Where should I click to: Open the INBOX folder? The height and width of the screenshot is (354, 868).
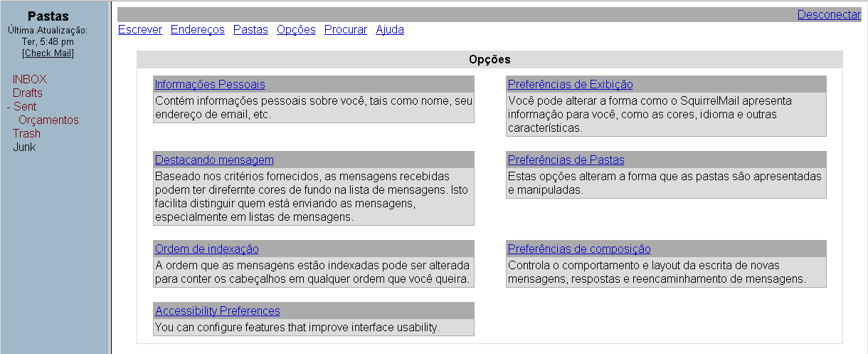click(x=30, y=79)
